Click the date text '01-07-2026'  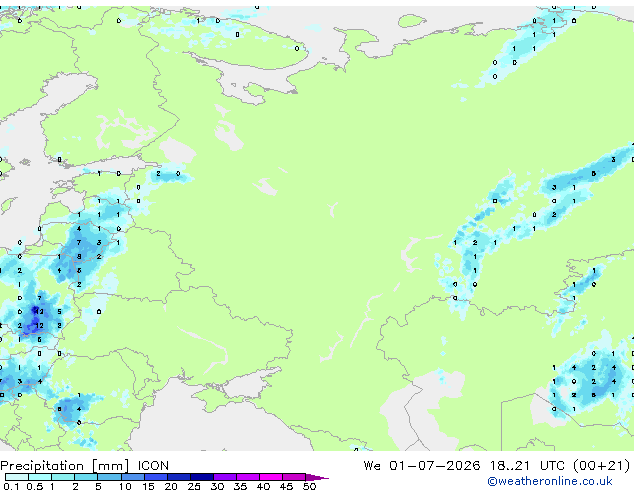[x=435, y=466]
